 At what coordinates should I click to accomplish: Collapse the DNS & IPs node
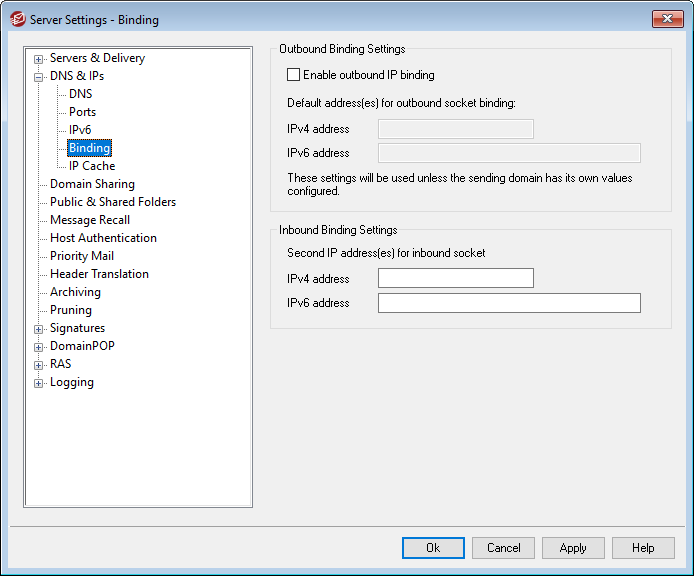(39, 77)
